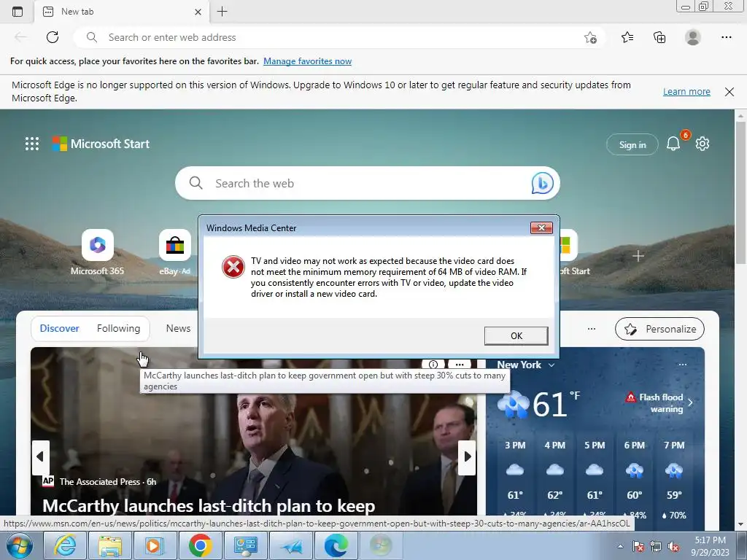Select the Discover tab

60,329
